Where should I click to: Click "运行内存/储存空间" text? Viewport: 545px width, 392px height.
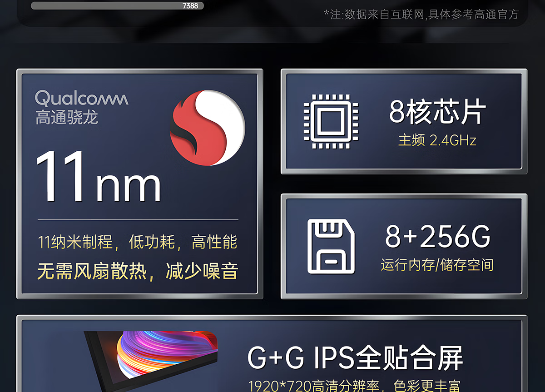tap(437, 265)
